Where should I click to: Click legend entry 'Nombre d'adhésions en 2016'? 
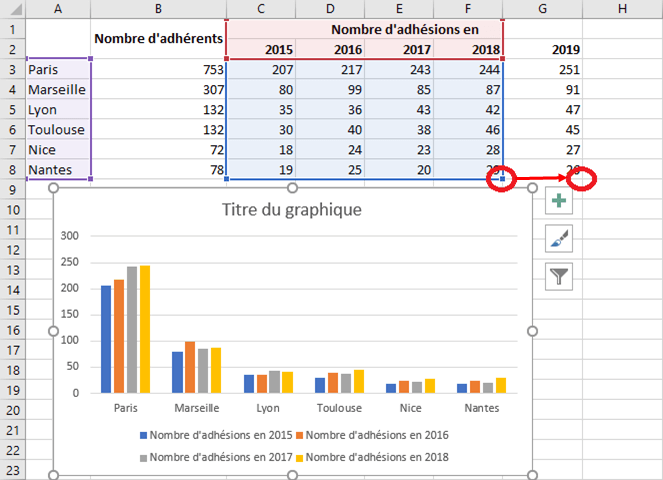[372, 435]
